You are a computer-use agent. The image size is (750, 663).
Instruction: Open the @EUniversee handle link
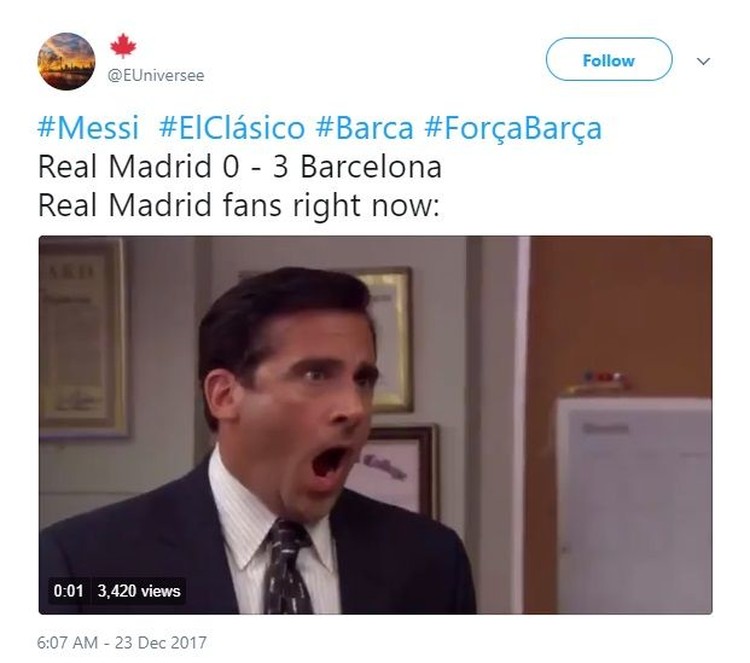click(x=156, y=76)
